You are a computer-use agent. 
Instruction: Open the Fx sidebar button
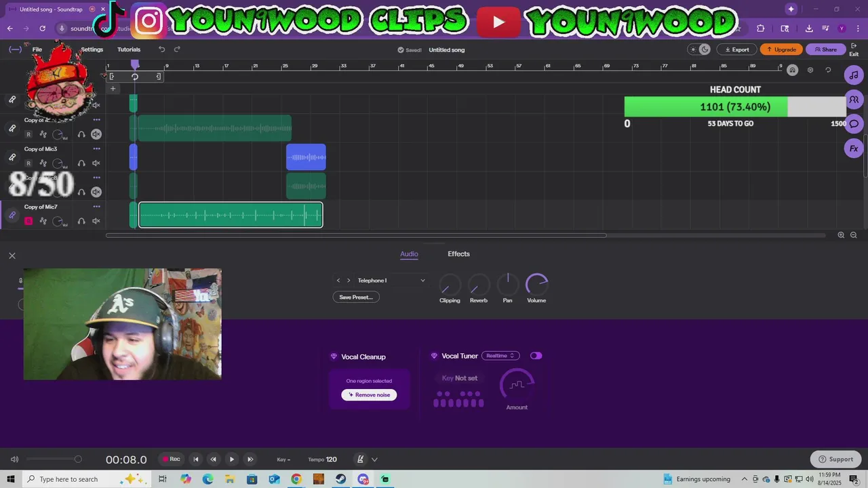click(854, 148)
